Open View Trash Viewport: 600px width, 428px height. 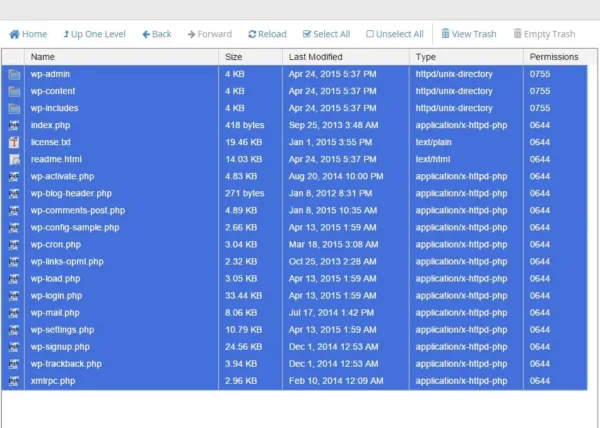pyautogui.click(x=469, y=34)
